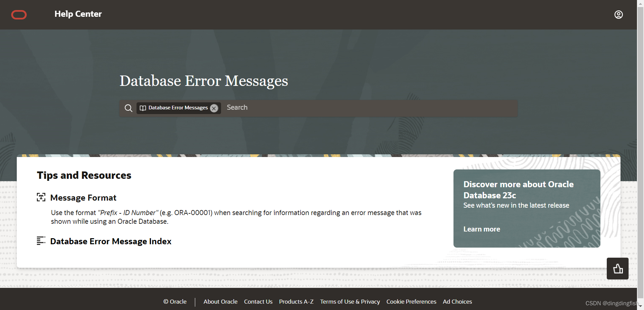Open the user account profile icon

point(619,14)
